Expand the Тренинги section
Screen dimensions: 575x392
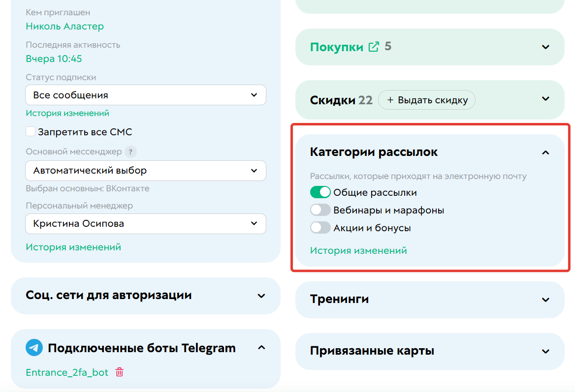point(545,299)
